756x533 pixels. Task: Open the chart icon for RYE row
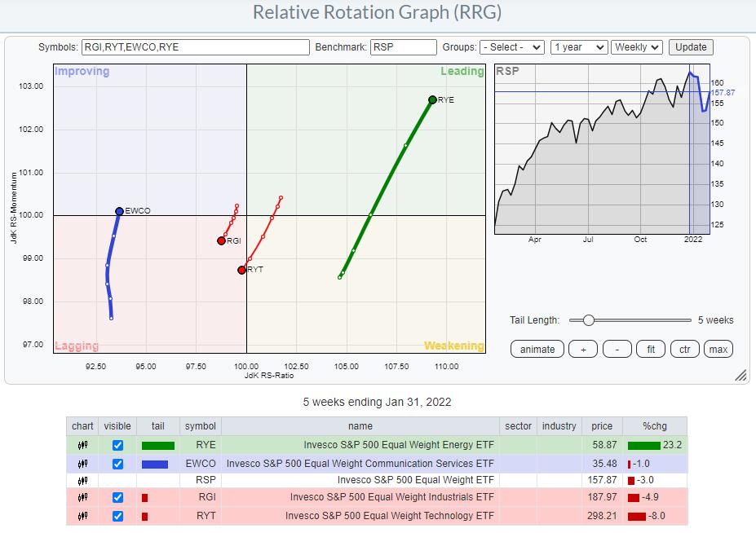[82, 446]
